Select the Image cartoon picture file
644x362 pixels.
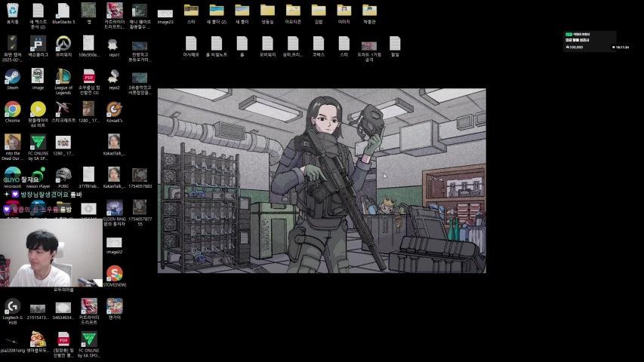39,79
